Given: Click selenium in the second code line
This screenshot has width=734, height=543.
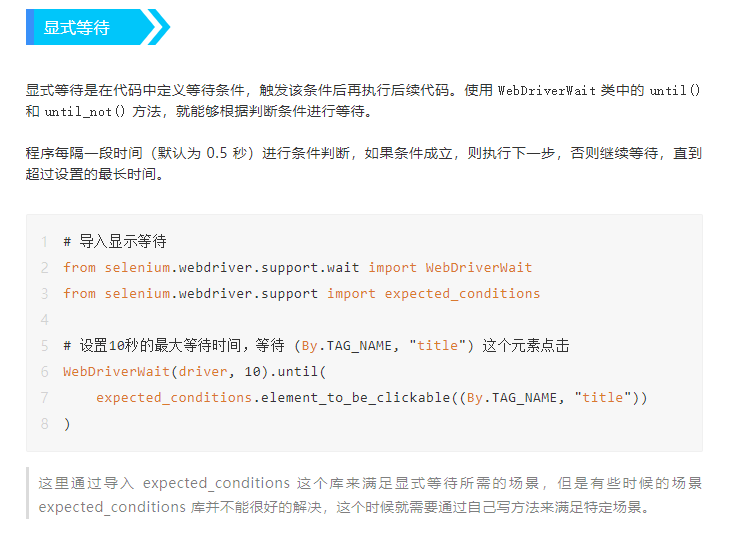Looking at the screenshot, I should (x=137, y=268).
